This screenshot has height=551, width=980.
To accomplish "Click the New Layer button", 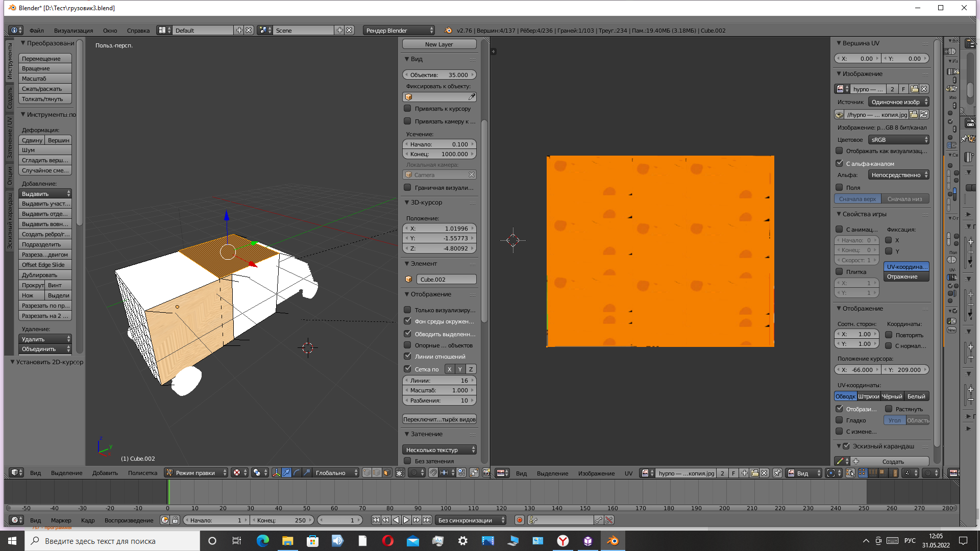I will tap(439, 44).
